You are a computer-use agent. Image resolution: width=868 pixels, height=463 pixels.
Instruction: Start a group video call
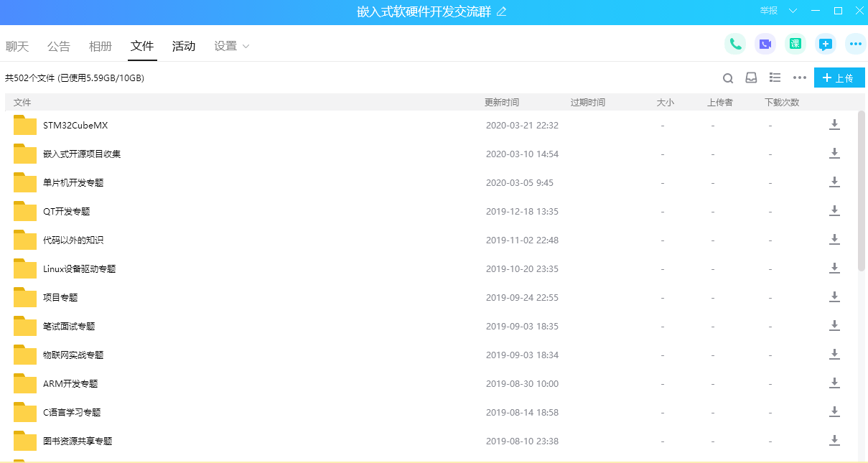coord(765,44)
